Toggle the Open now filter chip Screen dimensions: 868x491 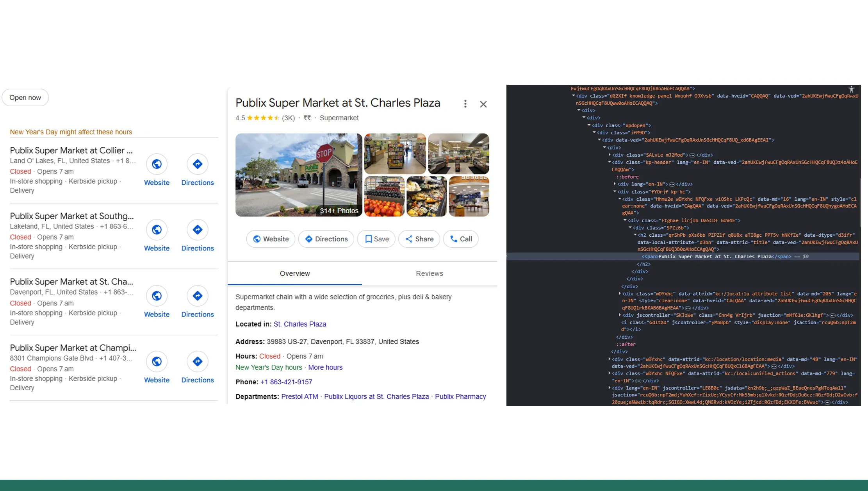pyautogui.click(x=25, y=97)
